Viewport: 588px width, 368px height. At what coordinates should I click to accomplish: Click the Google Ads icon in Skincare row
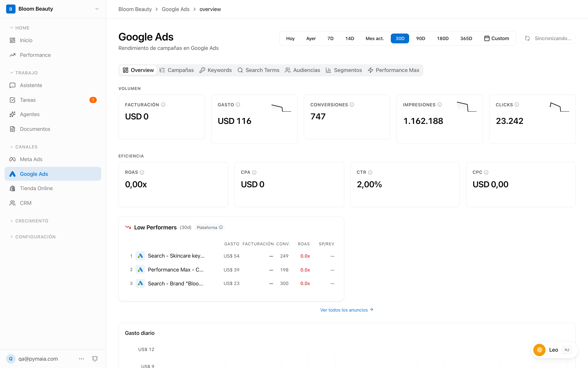(140, 256)
